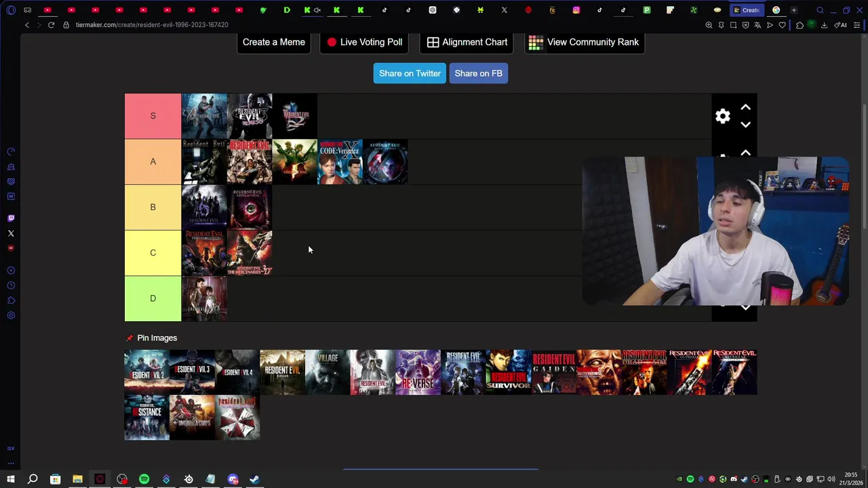Bookmark page with the heart icon
The image size is (868, 488).
point(782,25)
